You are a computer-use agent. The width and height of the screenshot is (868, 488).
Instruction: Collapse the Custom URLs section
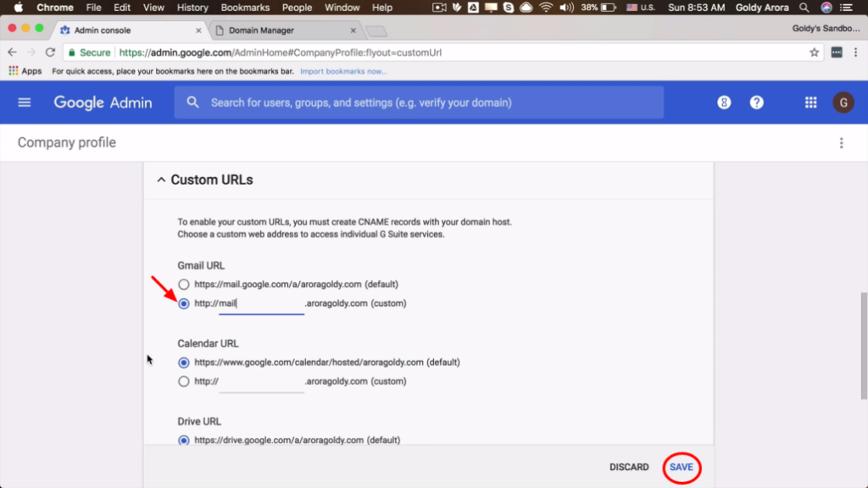tap(161, 179)
